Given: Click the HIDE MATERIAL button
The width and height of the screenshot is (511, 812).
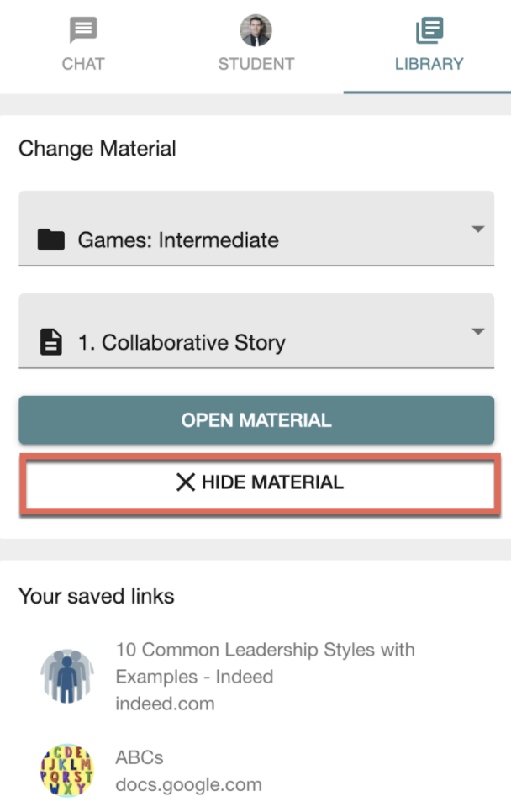Looking at the screenshot, I should click(x=260, y=482).
